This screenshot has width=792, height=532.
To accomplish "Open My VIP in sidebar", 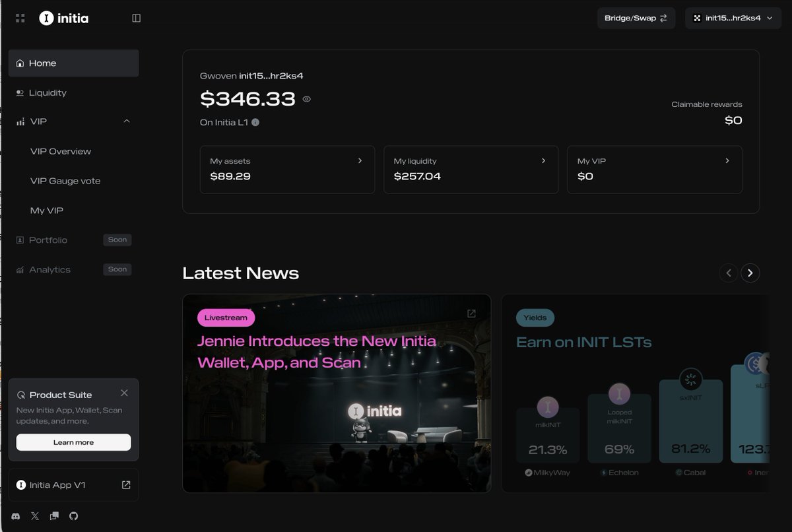I will 47,211.
